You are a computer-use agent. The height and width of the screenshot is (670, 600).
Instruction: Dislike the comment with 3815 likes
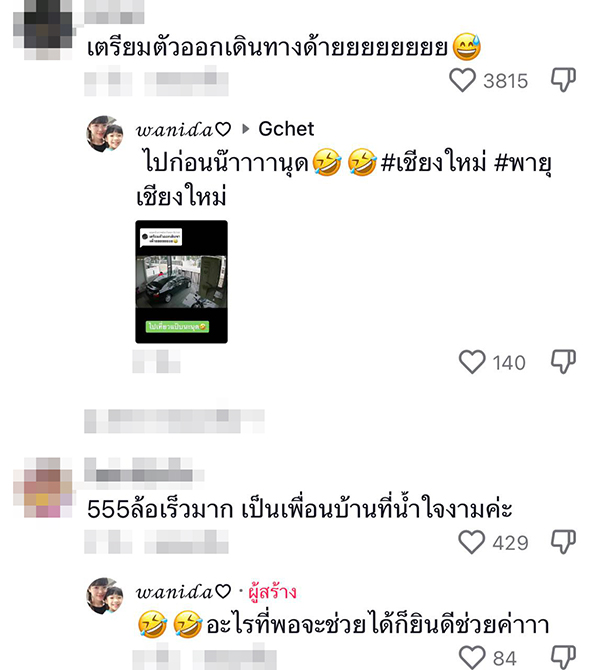[563, 80]
